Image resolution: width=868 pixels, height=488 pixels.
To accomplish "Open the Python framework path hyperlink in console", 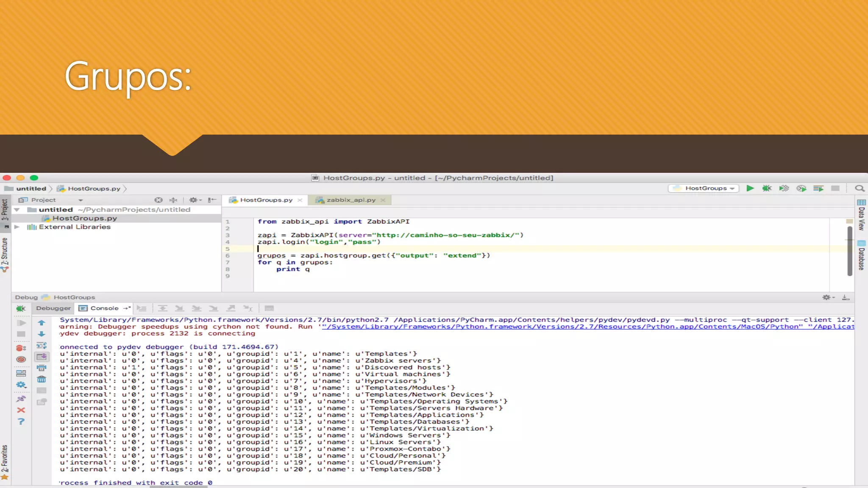I will point(466,327).
